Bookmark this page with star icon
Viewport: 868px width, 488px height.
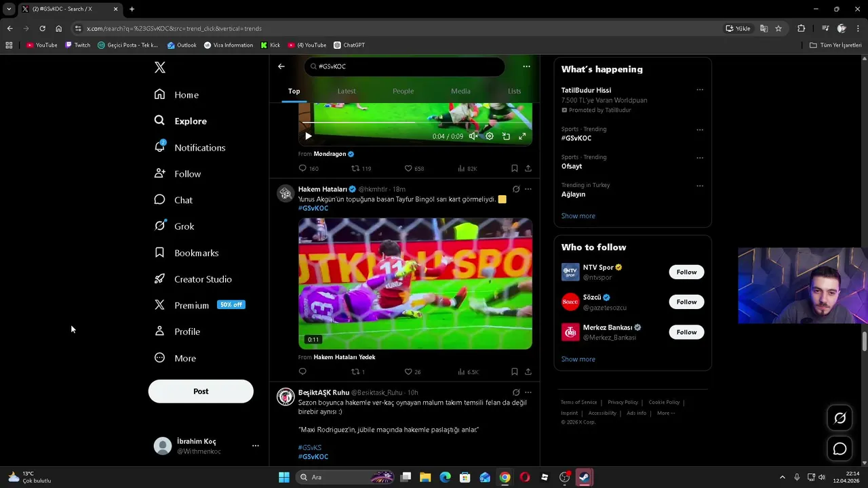pos(778,28)
